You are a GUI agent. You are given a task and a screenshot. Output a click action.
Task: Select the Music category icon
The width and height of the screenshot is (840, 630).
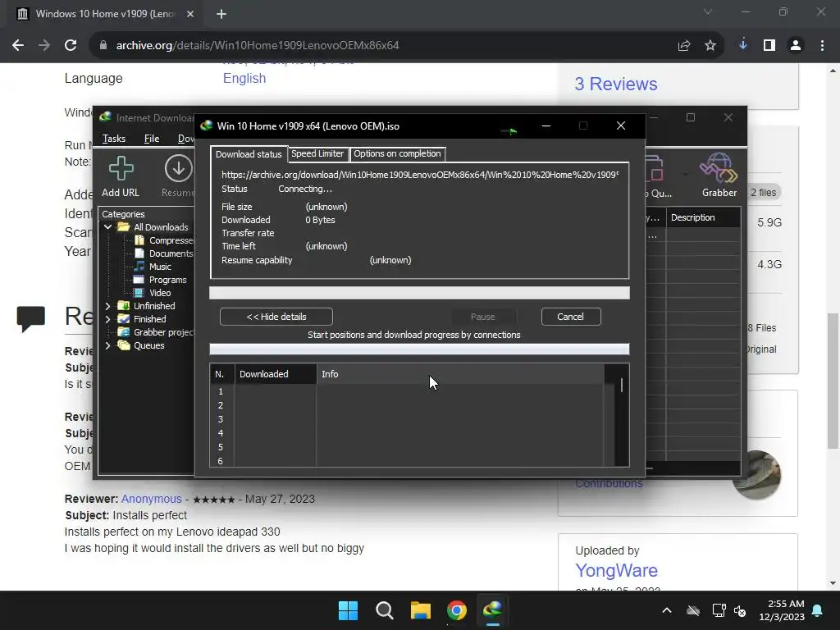139,267
